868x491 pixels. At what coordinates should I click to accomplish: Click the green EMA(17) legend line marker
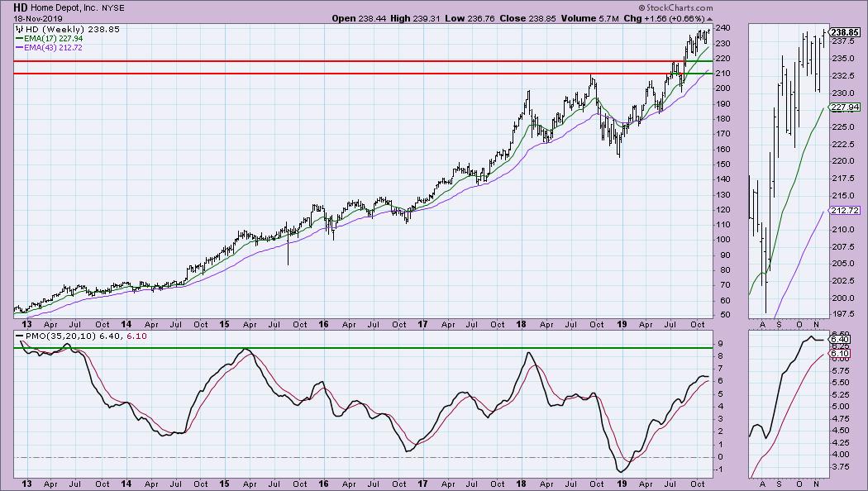[19, 39]
